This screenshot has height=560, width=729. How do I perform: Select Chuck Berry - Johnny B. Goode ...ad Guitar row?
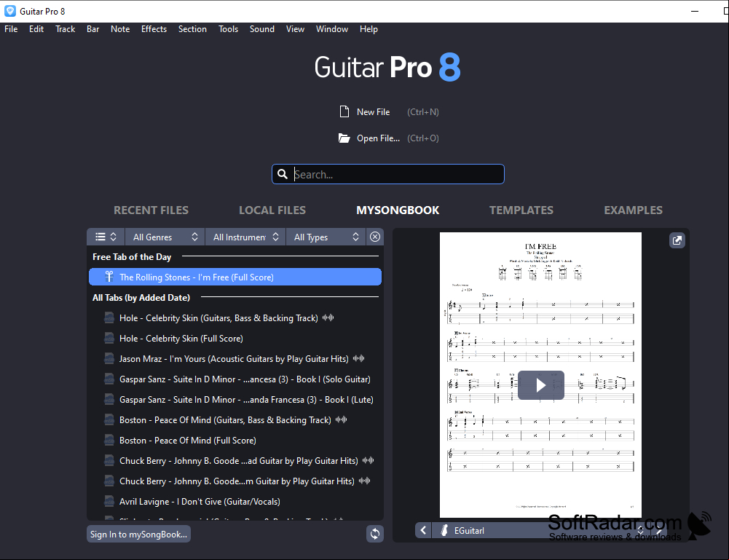pos(235,461)
